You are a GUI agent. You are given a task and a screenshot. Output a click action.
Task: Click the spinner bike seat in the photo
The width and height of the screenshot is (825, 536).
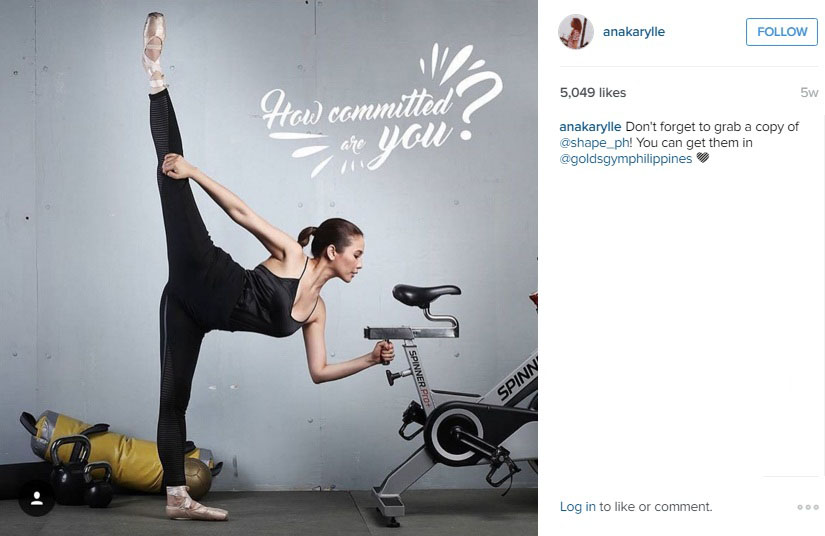click(x=426, y=295)
